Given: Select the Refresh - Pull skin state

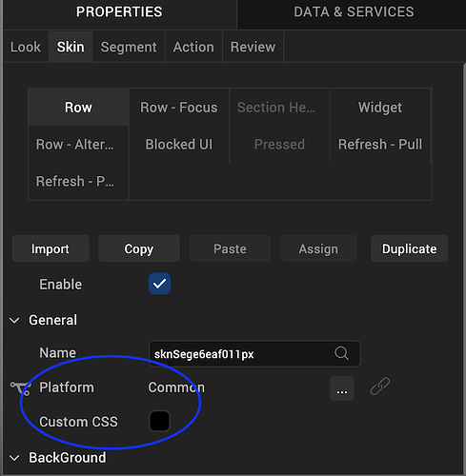Looking at the screenshot, I should [380, 145].
